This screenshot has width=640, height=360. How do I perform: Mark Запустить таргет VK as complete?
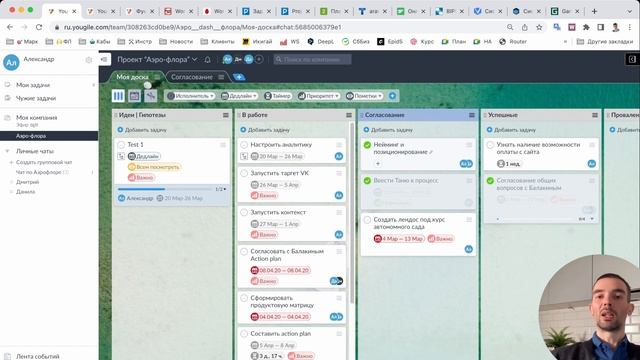(x=244, y=173)
